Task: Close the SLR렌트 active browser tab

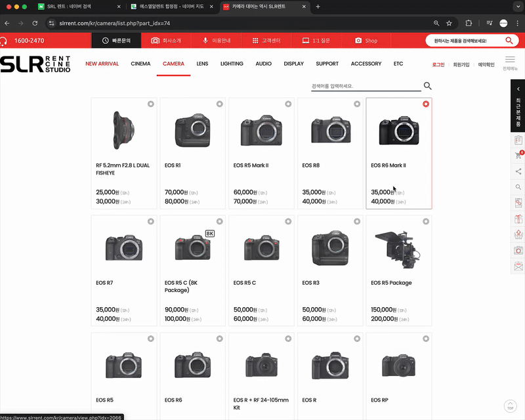Action: click(304, 7)
